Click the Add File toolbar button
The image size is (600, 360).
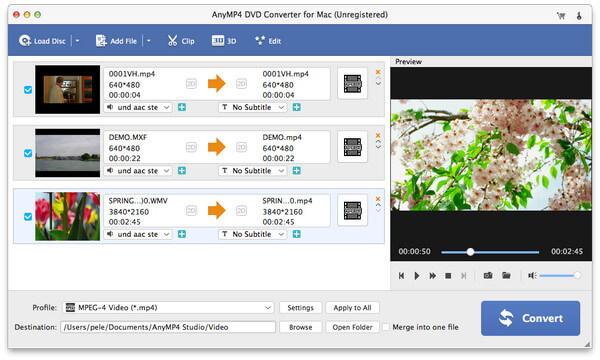[116, 41]
